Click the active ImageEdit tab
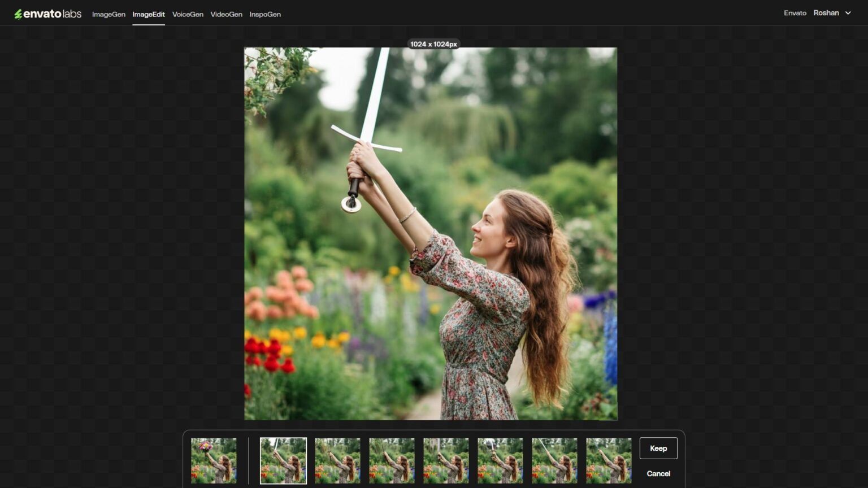 [149, 14]
